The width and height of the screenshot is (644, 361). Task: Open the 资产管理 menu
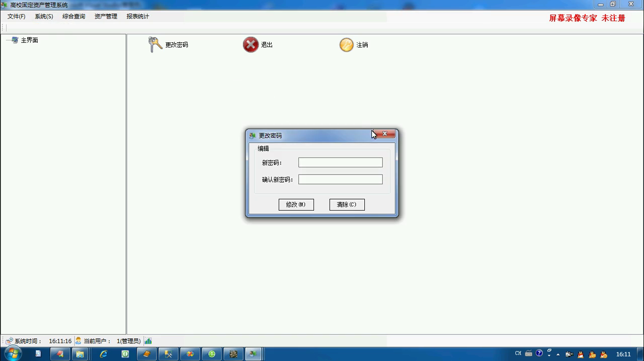[x=106, y=17]
